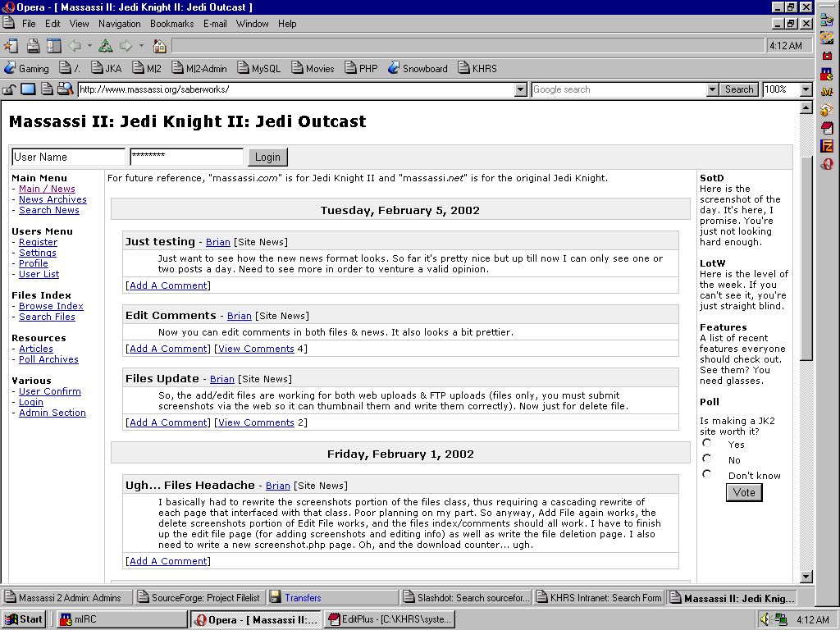Open the Bookmarks menu
This screenshot has height=630, width=840.
click(x=172, y=24)
